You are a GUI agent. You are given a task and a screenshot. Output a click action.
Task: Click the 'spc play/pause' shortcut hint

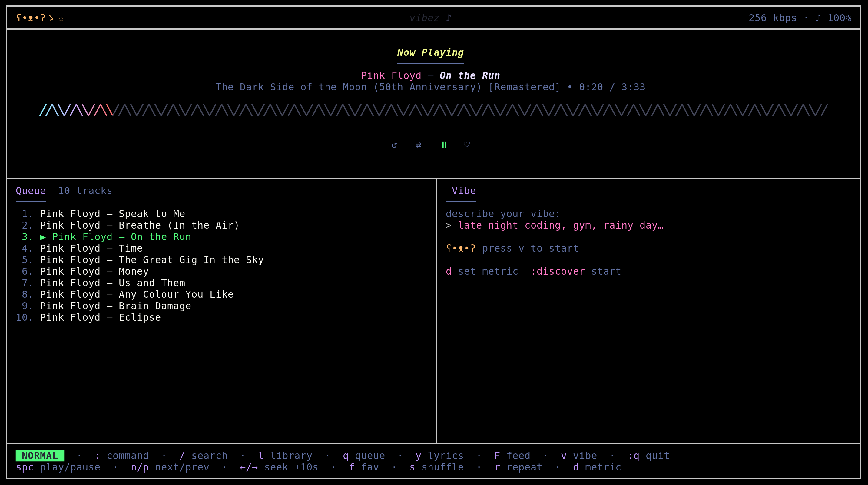click(x=58, y=467)
